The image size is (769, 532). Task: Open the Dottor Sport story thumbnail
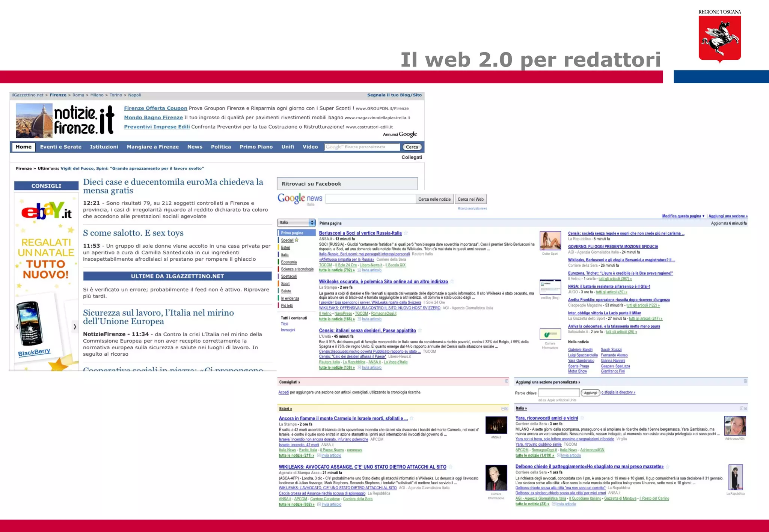click(x=550, y=241)
